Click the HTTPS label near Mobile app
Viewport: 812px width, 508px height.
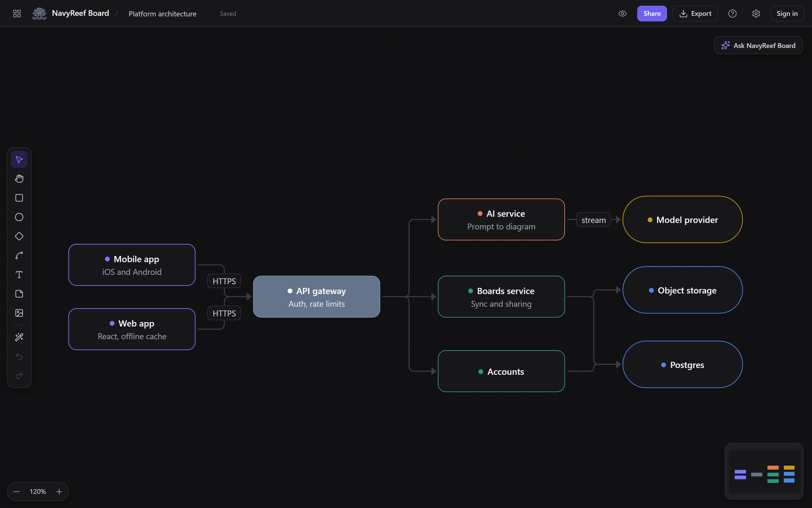[x=224, y=281]
